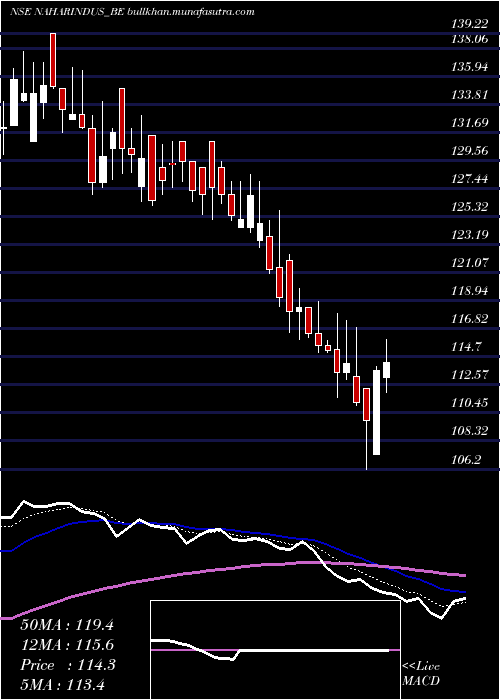The height and width of the screenshot is (700, 500).
Task: Click the 138.06 price axis label
Action: pos(472,39)
